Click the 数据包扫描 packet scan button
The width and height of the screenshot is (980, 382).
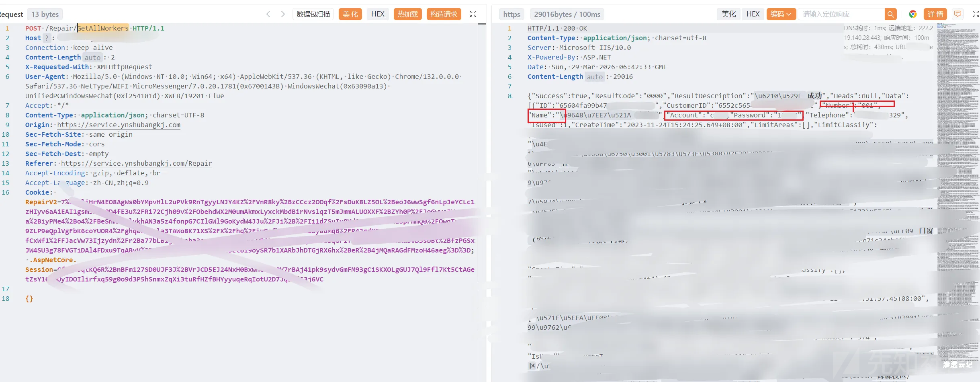[x=313, y=14]
